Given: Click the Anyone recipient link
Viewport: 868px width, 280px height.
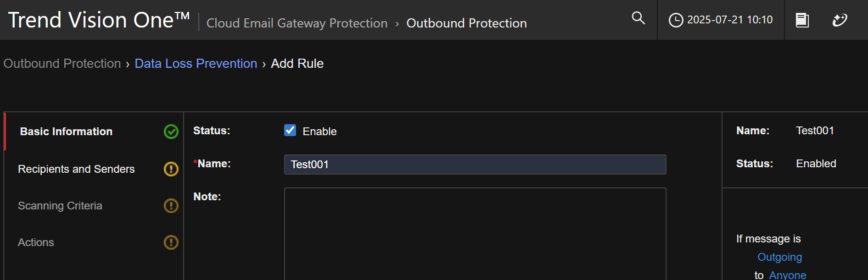Looking at the screenshot, I should pyautogui.click(x=787, y=275).
